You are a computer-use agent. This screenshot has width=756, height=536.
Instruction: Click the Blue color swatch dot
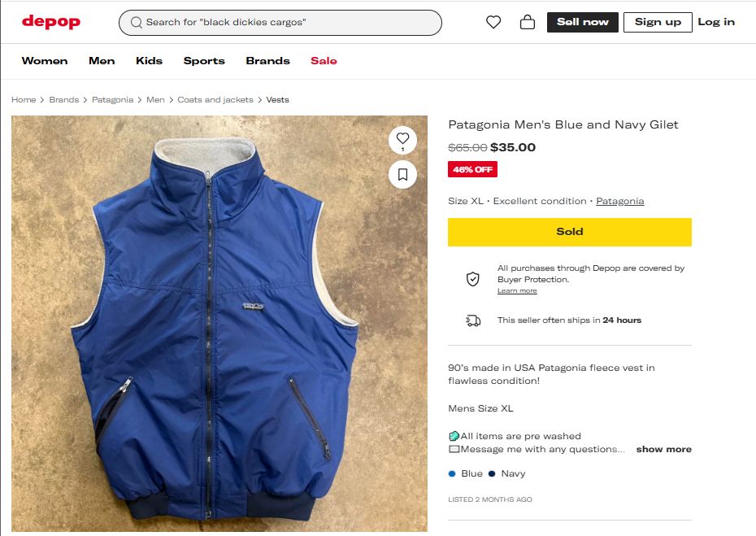pyautogui.click(x=452, y=473)
